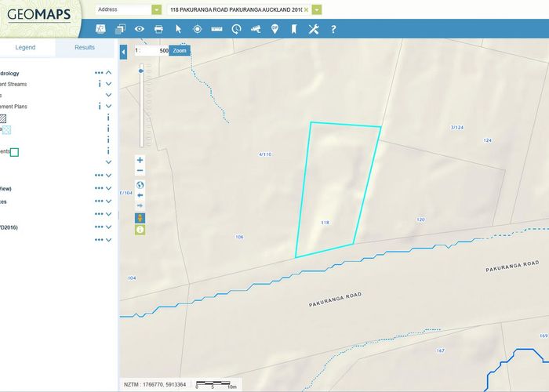This screenshot has width=549, height=392.
Task: Click the street camera icon
Action: coord(256,29)
